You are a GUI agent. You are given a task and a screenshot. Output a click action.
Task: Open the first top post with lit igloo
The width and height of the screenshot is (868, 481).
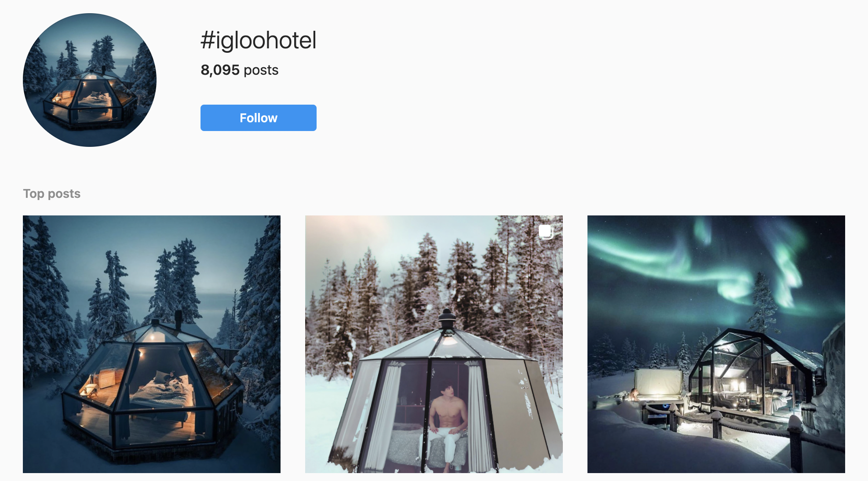(152, 344)
